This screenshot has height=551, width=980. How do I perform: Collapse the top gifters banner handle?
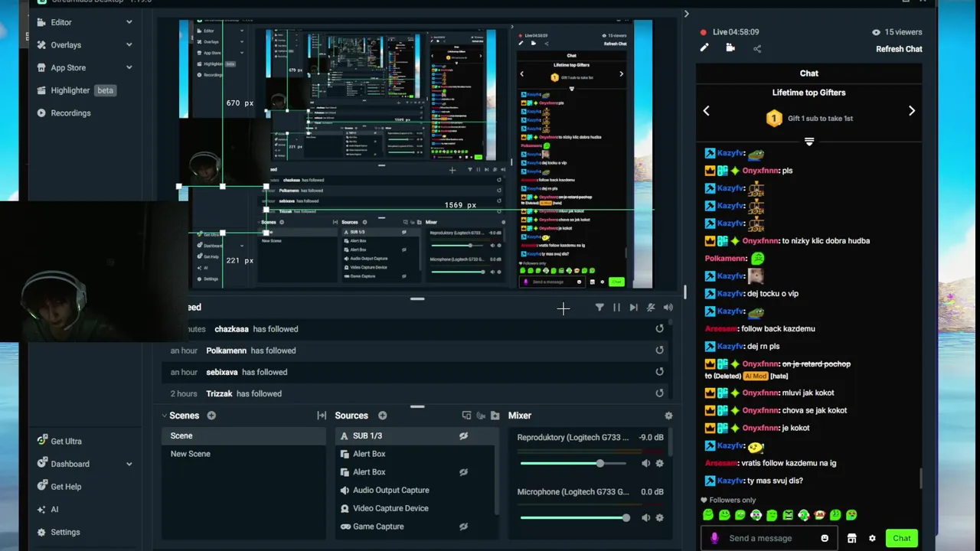tap(808, 142)
